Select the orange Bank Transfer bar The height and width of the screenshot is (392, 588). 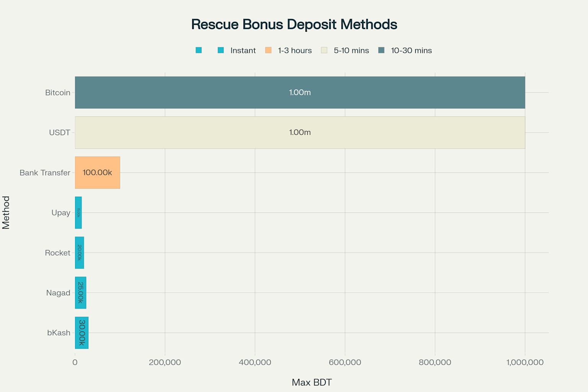click(97, 173)
